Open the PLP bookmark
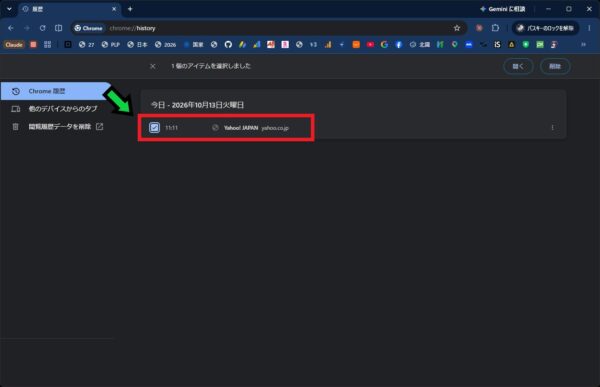The width and height of the screenshot is (600, 387). 111,45
